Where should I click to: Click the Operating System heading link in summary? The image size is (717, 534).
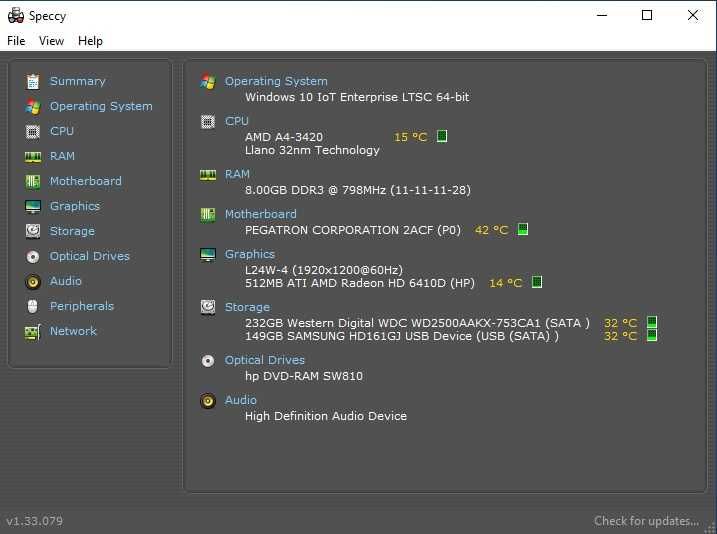tap(276, 81)
